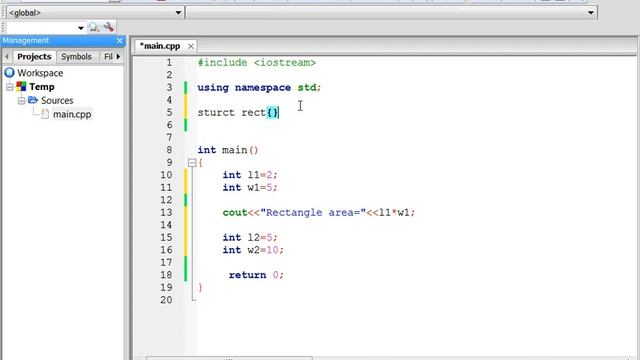Select the *main.cpp editor tab
640x360 pixels.
(x=160, y=46)
